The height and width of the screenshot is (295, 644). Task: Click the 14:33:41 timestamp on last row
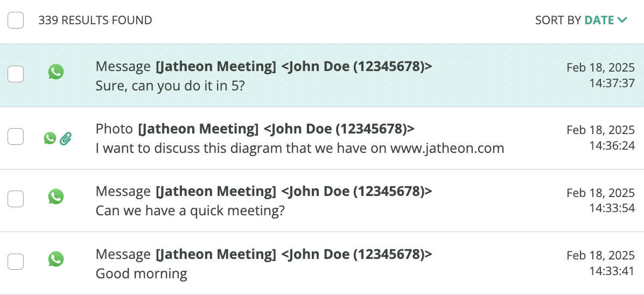[612, 271]
